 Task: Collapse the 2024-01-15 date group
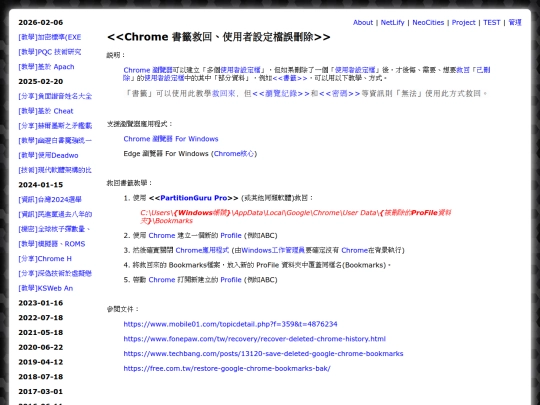[x=41, y=185]
